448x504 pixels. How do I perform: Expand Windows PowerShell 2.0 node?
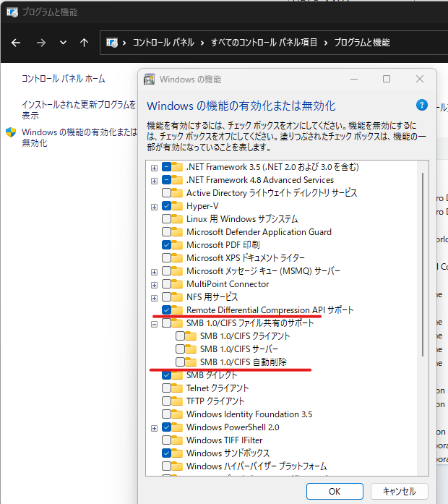point(154,428)
